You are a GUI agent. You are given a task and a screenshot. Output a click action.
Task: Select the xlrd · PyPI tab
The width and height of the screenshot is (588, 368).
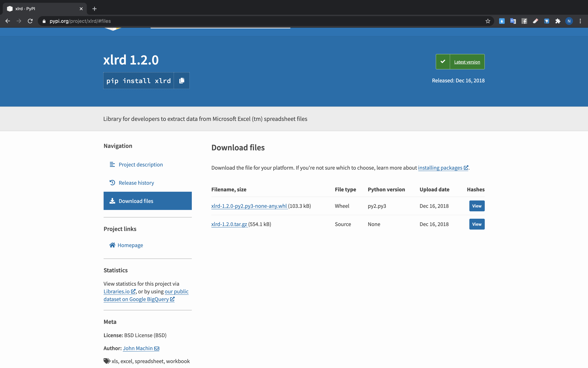click(45, 9)
